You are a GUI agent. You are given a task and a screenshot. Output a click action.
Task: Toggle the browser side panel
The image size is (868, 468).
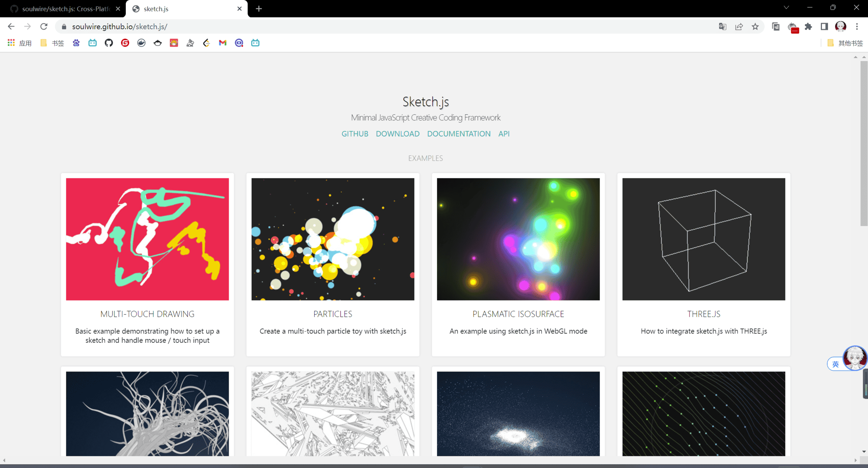tap(824, 26)
